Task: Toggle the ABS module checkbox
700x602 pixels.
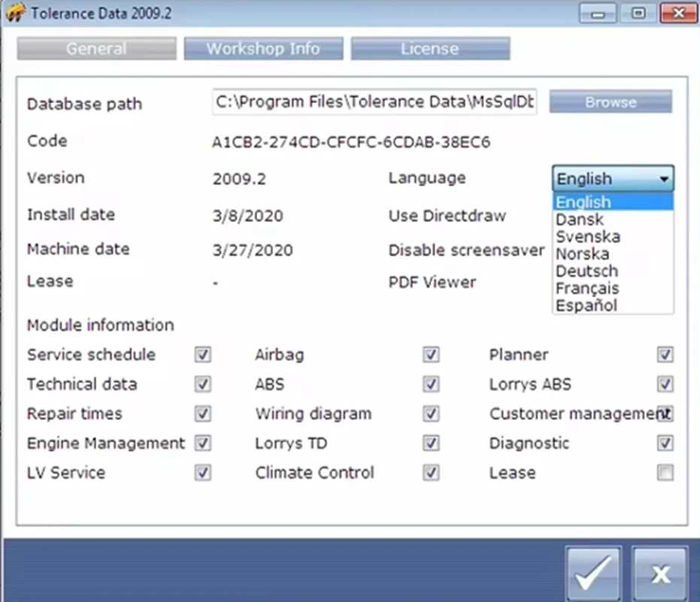Action: pyautogui.click(x=431, y=384)
